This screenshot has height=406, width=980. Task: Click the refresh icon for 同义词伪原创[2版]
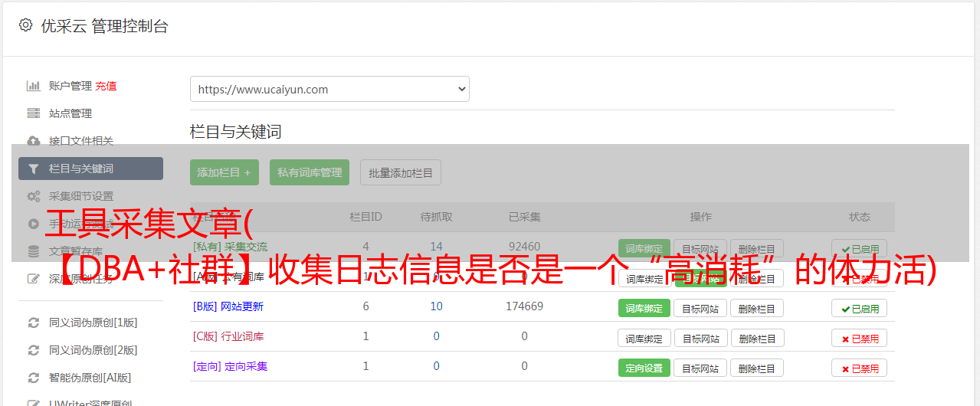pos(33,350)
